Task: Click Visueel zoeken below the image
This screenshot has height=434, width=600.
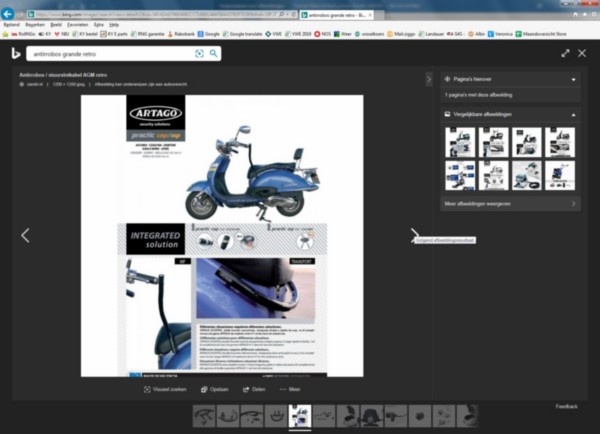Action: tap(165, 389)
